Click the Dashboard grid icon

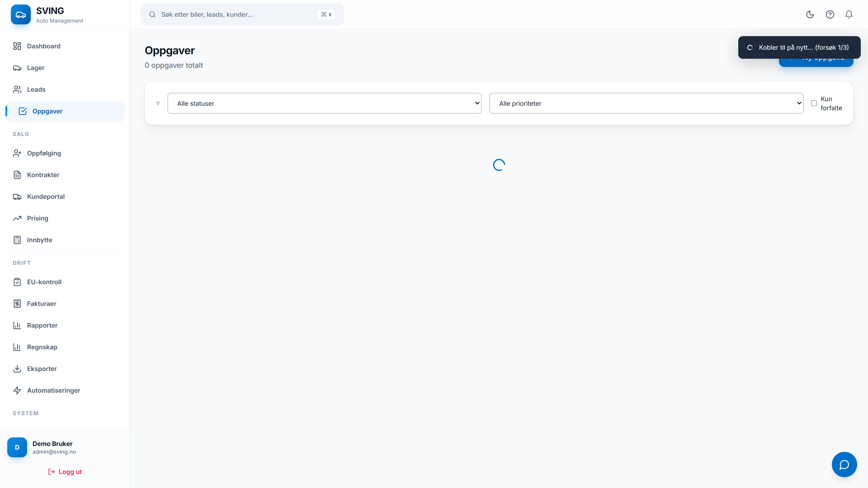pos(17,46)
